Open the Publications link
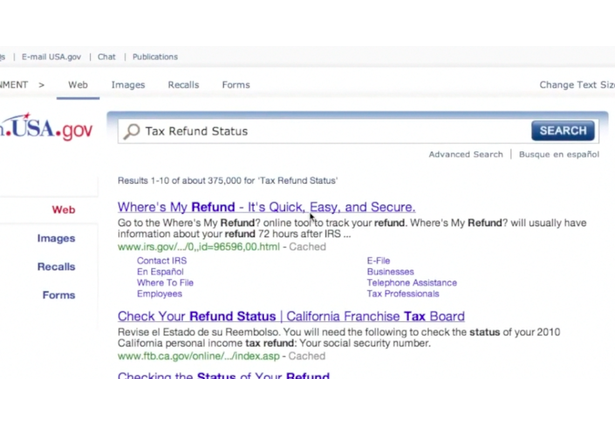This screenshot has height=424, width=615. point(155,57)
